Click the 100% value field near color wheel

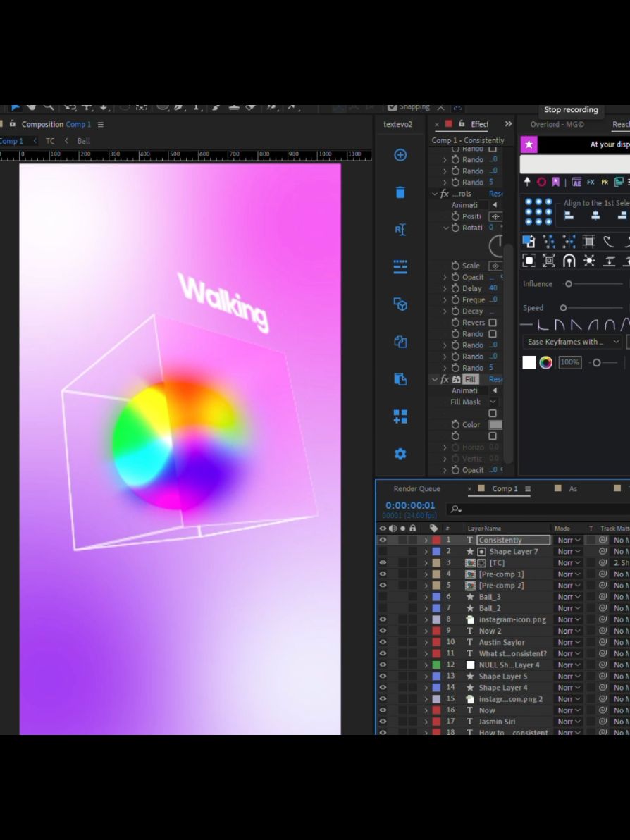click(x=569, y=363)
